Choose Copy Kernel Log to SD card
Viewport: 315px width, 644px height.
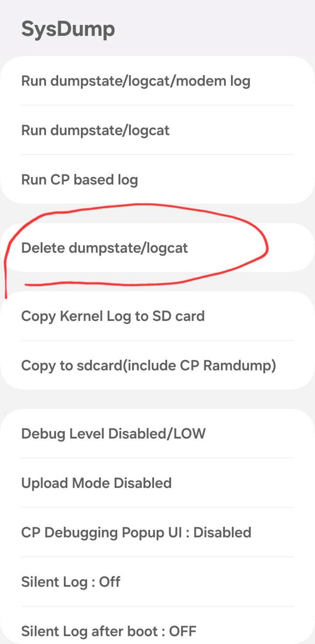coord(157,316)
